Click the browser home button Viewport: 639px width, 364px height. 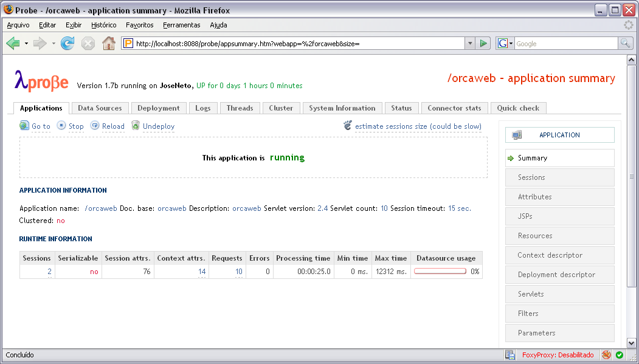pyautogui.click(x=108, y=43)
